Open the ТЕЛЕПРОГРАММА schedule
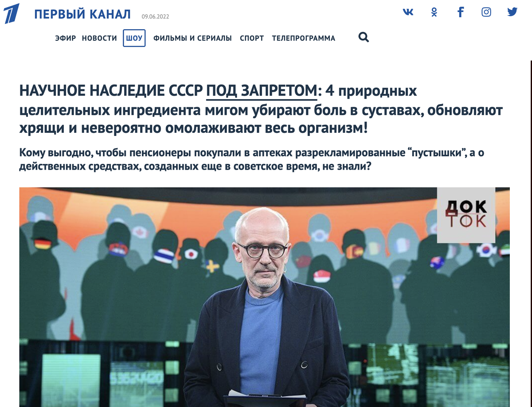 [304, 38]
